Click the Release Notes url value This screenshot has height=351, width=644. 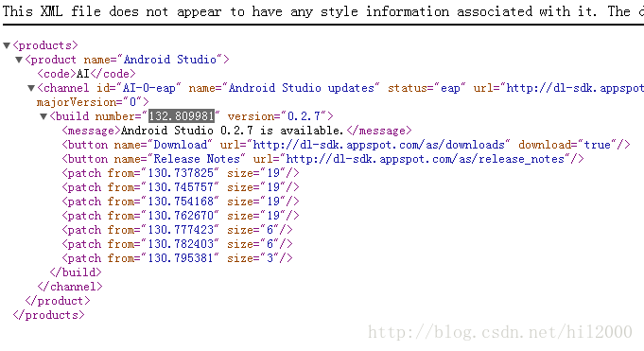(426, 159)
